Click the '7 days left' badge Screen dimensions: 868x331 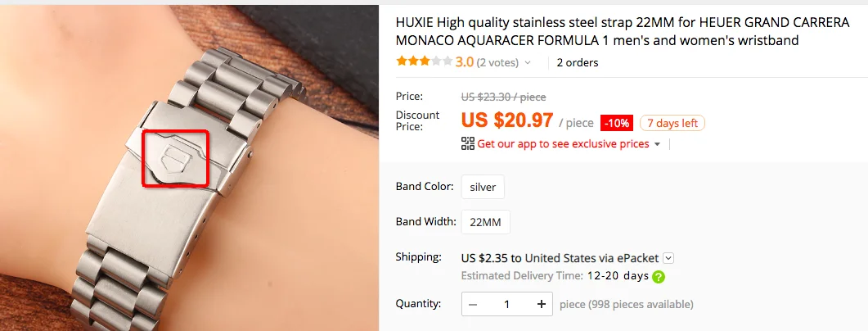tap(672, 123)
